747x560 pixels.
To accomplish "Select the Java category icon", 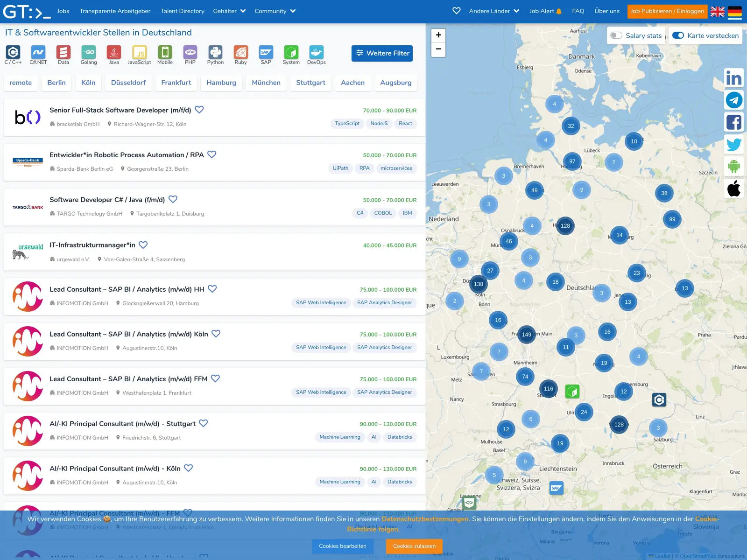I will [x=114, y=52].
